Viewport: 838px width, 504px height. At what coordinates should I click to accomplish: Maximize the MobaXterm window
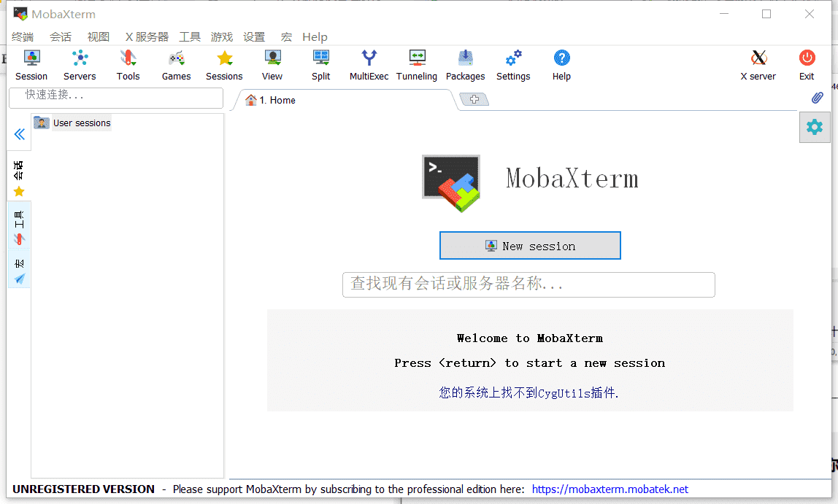[x=766, y=14]
